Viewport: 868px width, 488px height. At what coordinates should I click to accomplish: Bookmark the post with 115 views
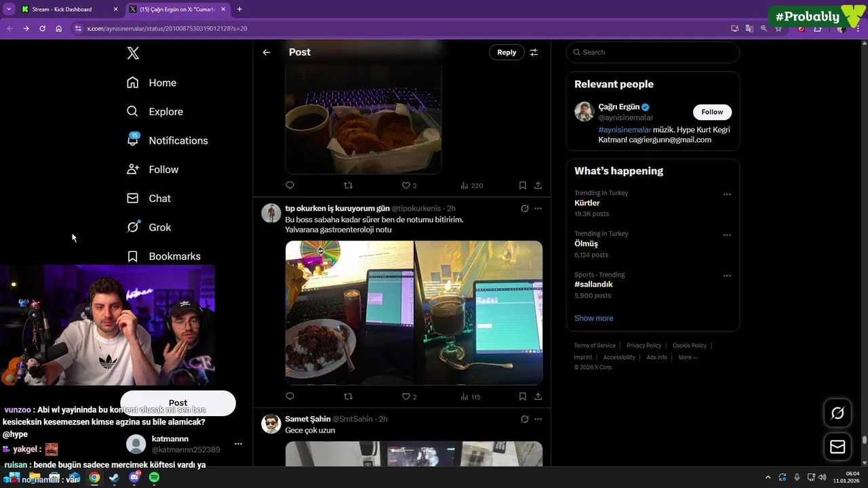(522, 396)
